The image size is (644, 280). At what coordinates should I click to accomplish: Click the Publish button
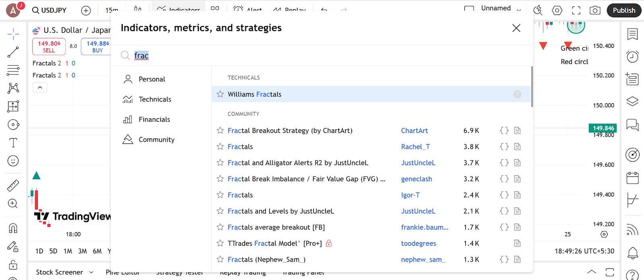pyautogui.click(x=624, y=10)
